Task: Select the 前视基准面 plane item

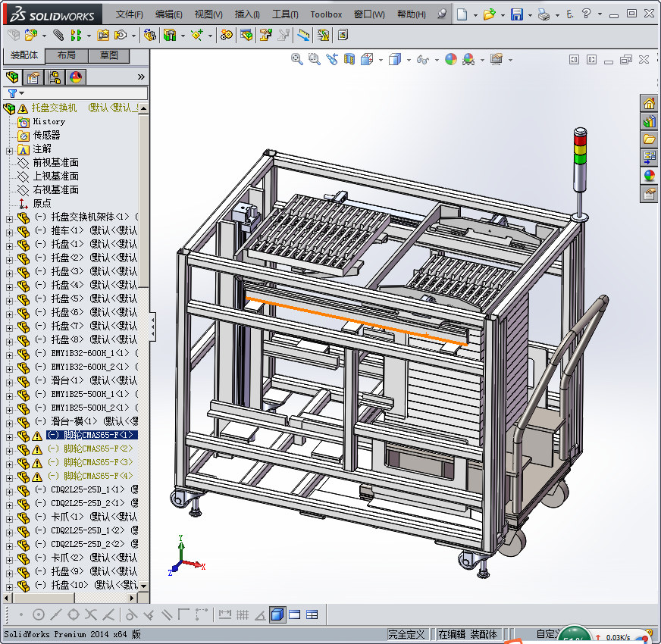Action: click(55, 163)
